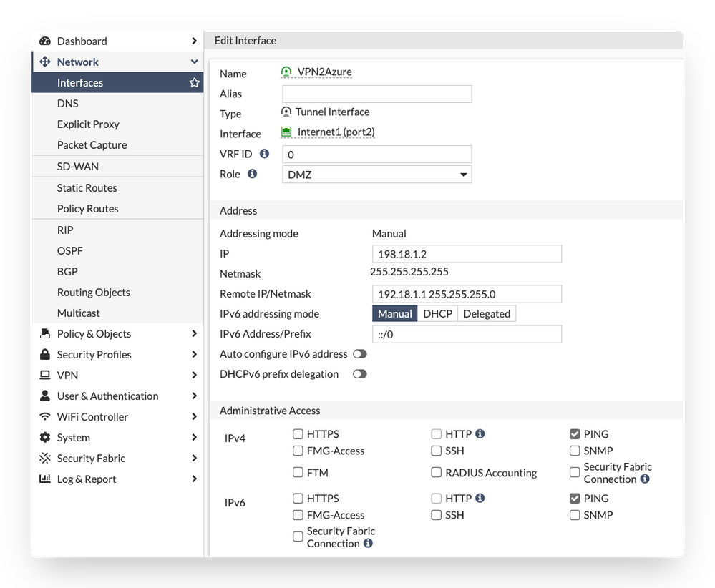This screenshot has width=715, height=588.
Task: Click the Security Fabric icon
Action: click(44, 458)
